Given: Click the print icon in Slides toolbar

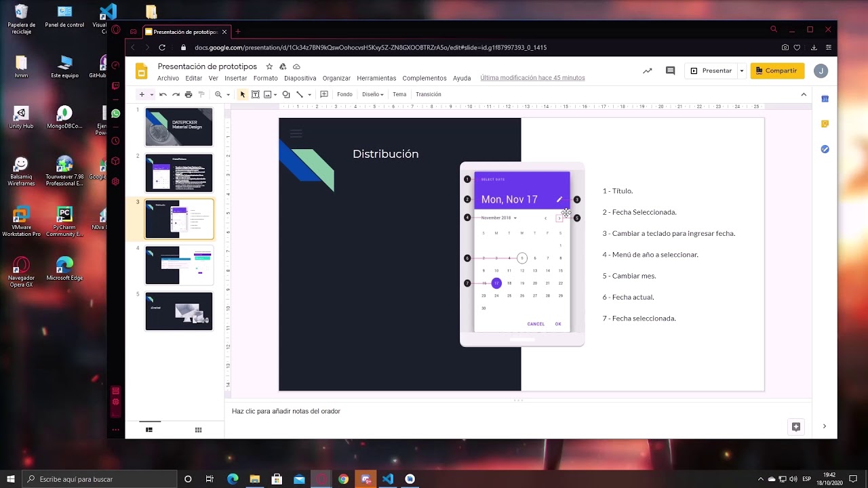Looking at the screenshot, I should pos(189,94).
